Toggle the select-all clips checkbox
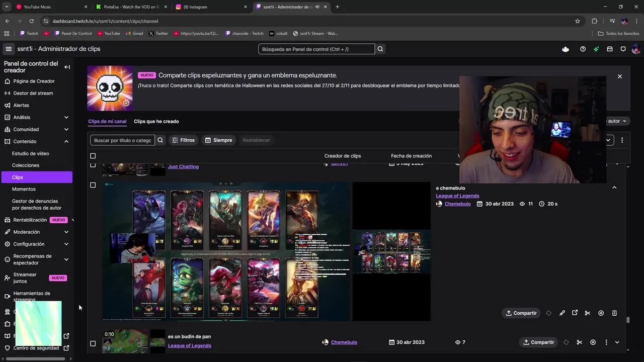 click(x=93, y=156)
